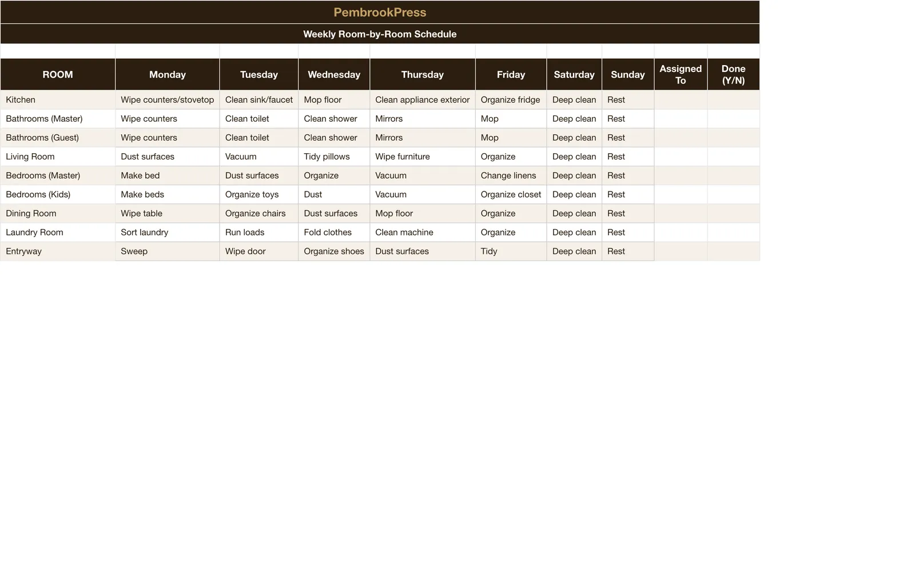Click the Organize toys cell

click(x=259, y=194)
